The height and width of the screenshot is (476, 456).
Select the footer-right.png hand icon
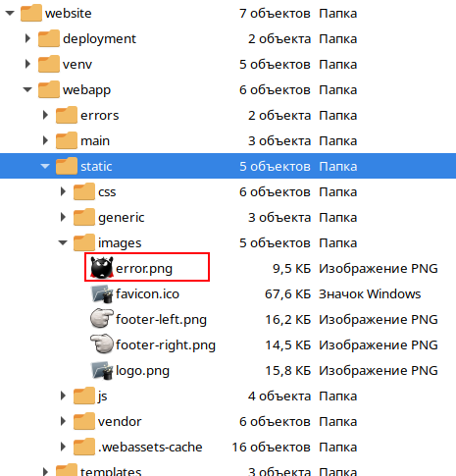click(x=102, y=344)
